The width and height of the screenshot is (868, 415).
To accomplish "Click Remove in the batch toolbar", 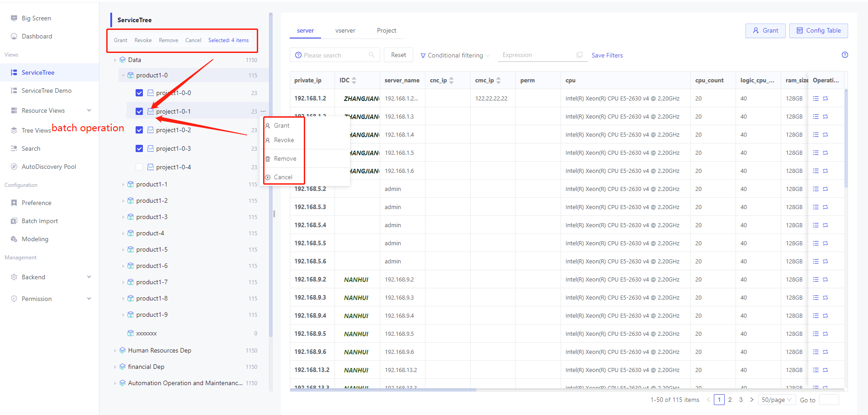I will (168, 40).
